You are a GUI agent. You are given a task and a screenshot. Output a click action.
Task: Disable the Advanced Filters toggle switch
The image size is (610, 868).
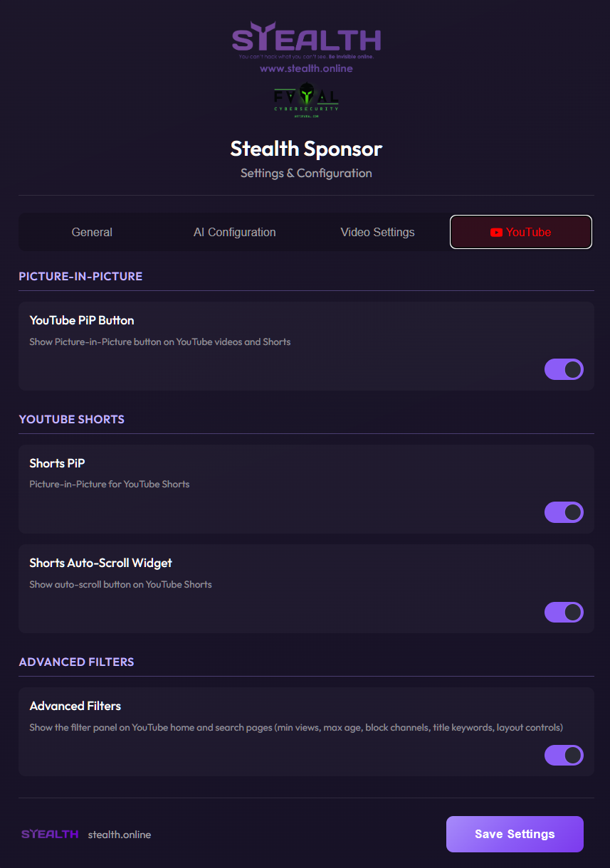(564, 755)
